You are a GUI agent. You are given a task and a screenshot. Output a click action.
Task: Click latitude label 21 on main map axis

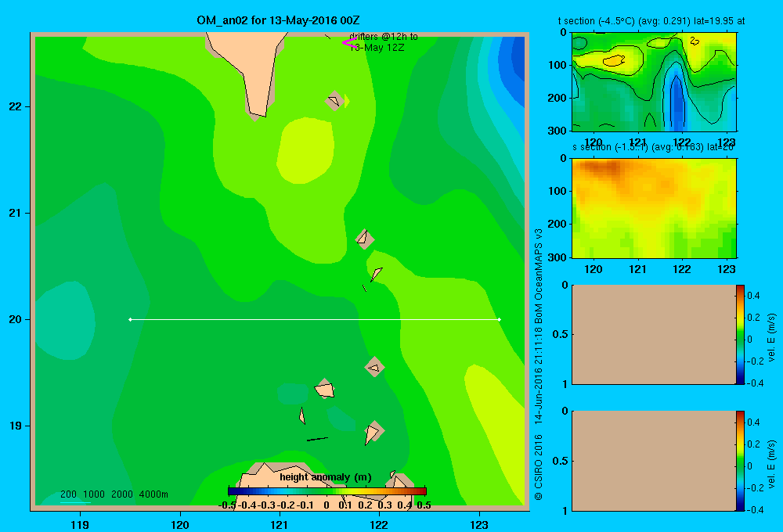point(15,213)
